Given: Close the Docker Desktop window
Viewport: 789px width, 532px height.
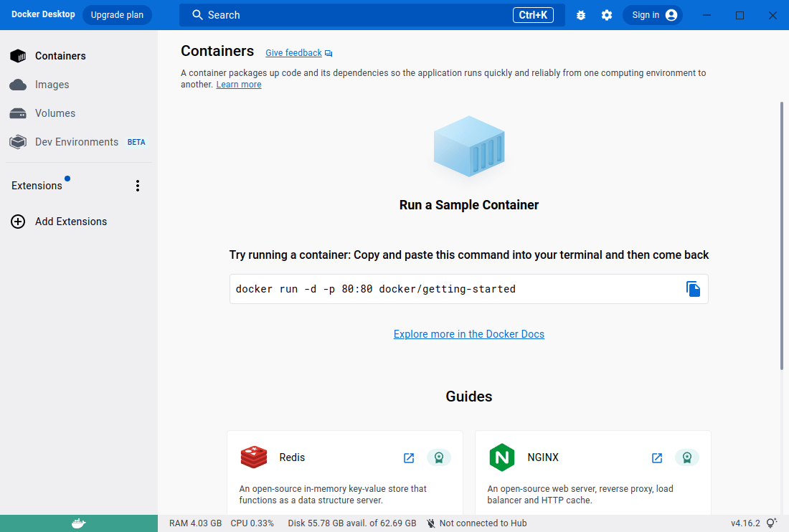Looking at the screenshot, I should click(x=773, y=15).
